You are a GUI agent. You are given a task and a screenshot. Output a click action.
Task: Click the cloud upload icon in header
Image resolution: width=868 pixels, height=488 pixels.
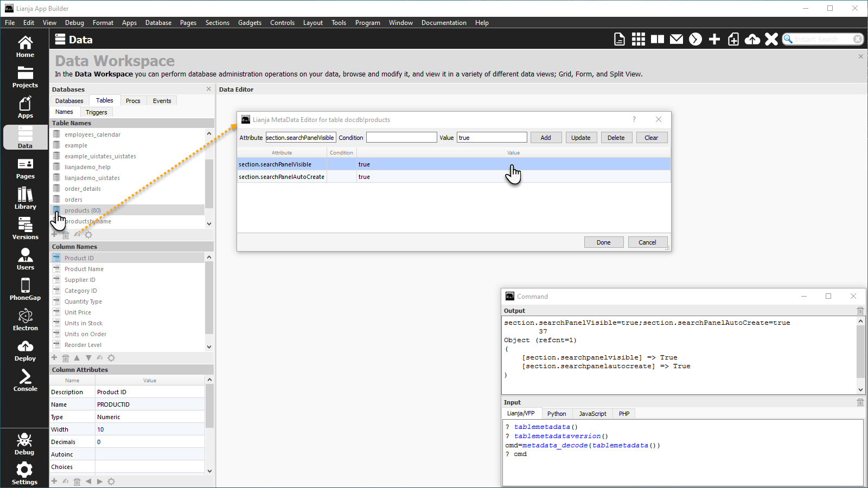[752, 39]
